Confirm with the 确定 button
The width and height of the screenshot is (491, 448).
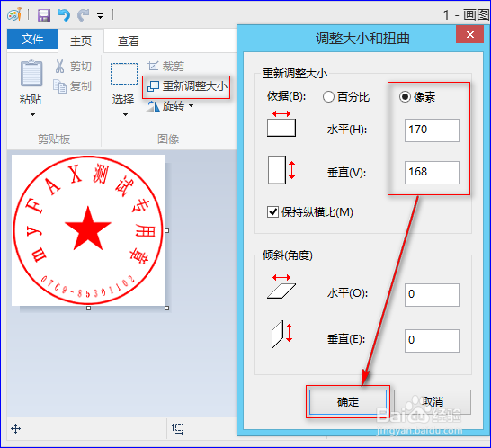coord(348,402)
